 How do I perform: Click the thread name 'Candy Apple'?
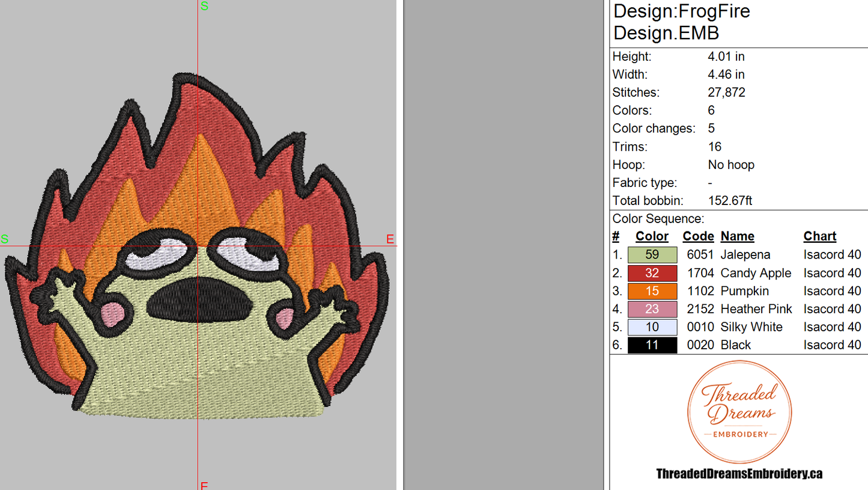[756, 274]
